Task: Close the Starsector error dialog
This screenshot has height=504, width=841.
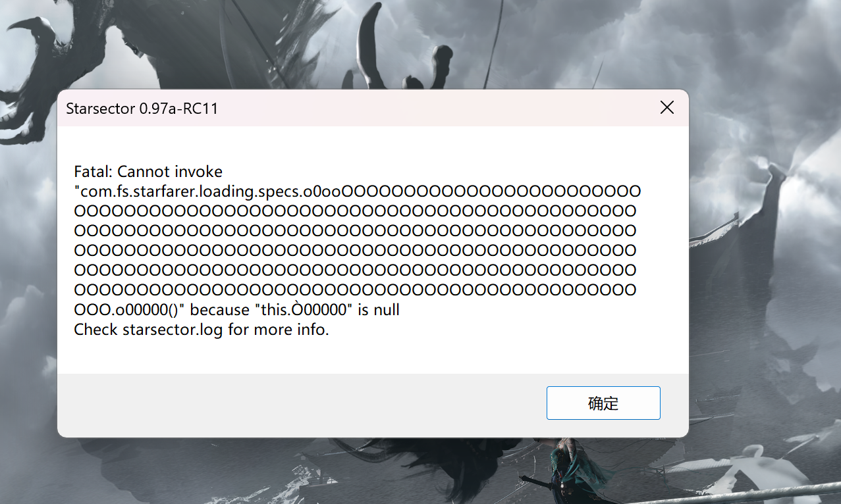Action: [x=667, y=107]
